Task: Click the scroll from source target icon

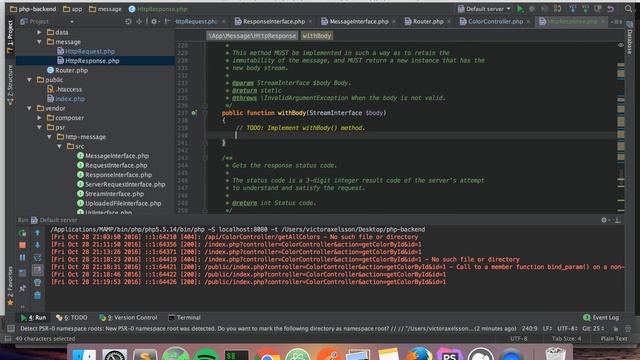Action: (129, 21)
